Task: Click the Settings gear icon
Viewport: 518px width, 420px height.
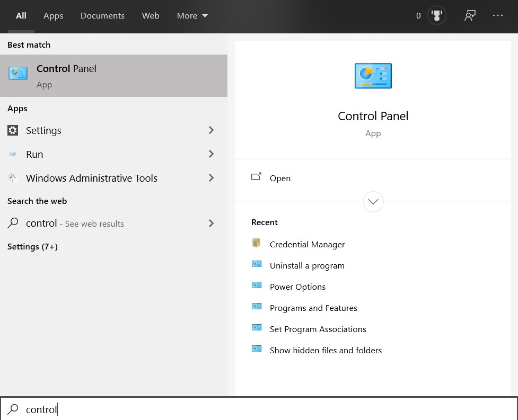Action: tap(13, 130)
